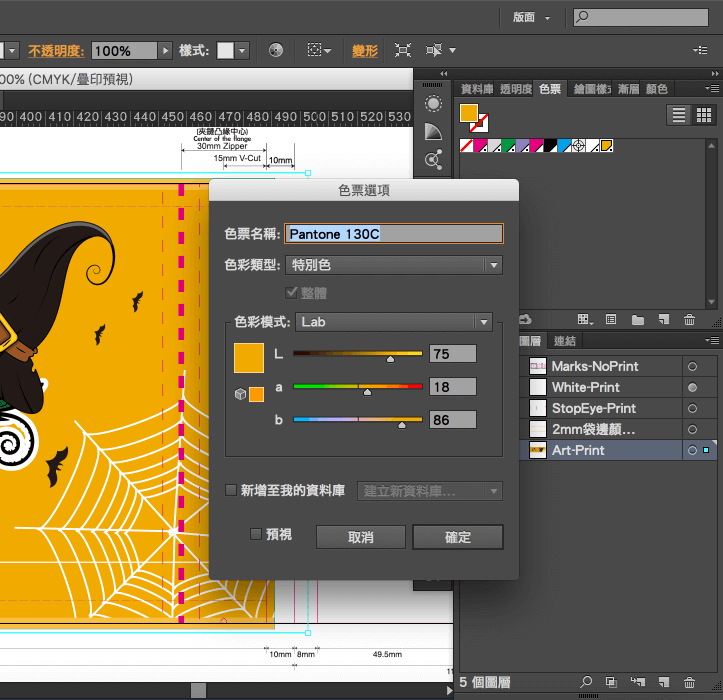This screenshot has width=723, height=700.
Task: Click the 取消 cancel button
Action: 360,537
